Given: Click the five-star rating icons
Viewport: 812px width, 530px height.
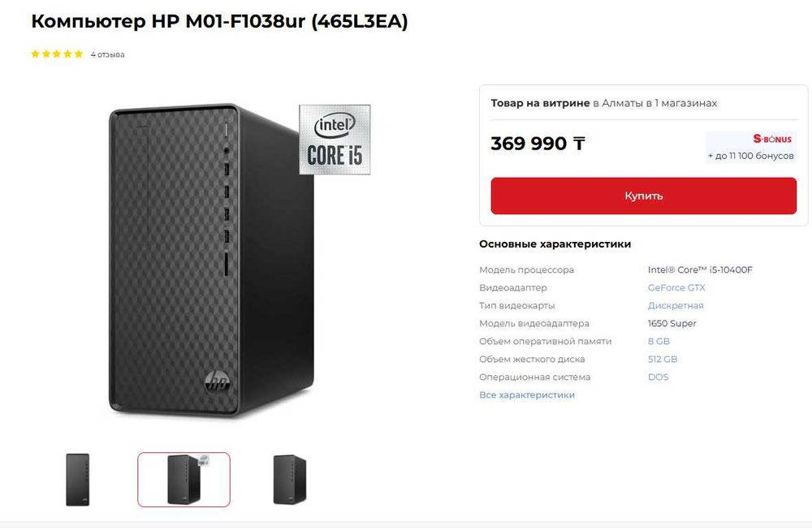Looking at the screenshot, I should tap(57, 54).
